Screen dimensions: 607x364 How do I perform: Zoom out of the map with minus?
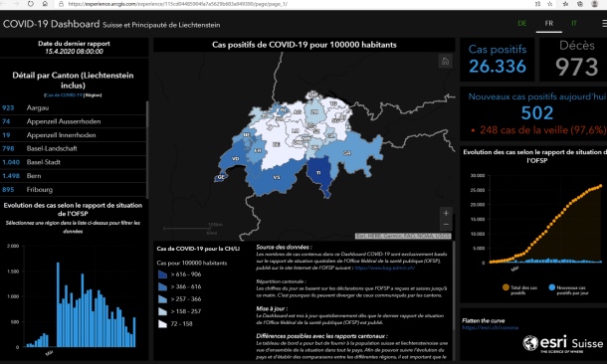point(446,225)
